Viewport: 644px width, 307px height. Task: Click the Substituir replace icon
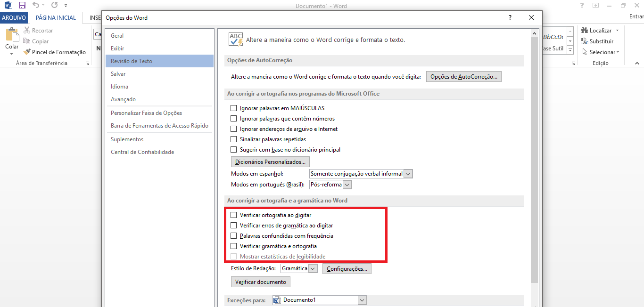(584, 41)
